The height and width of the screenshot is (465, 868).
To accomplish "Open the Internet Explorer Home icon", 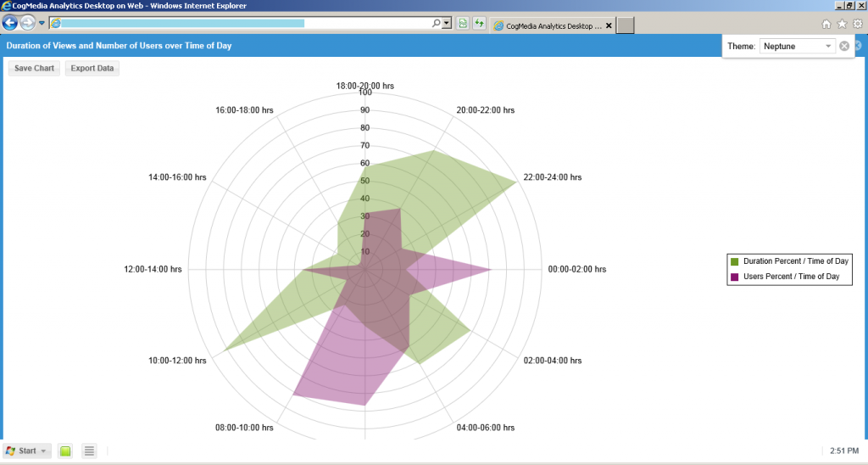I will coord(826,24).
